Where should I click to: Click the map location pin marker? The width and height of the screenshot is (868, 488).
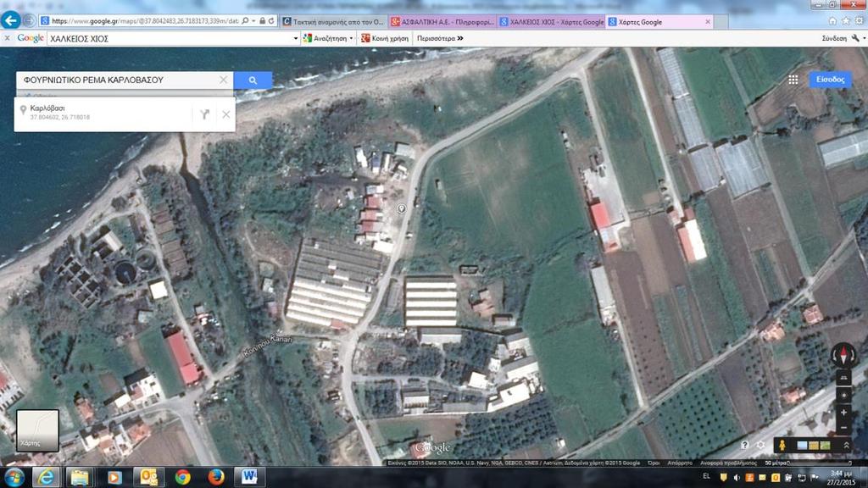pyautogui.click(x=401, y=208)
